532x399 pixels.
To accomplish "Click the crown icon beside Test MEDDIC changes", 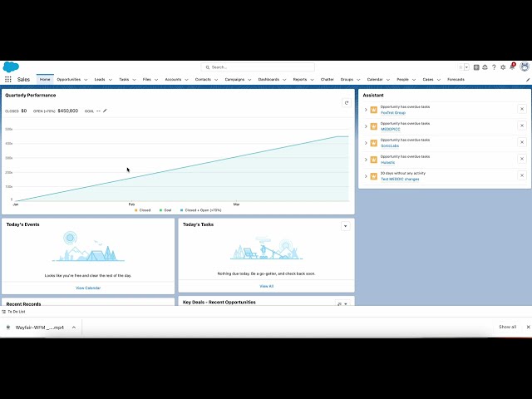I will tap(373, 176).
